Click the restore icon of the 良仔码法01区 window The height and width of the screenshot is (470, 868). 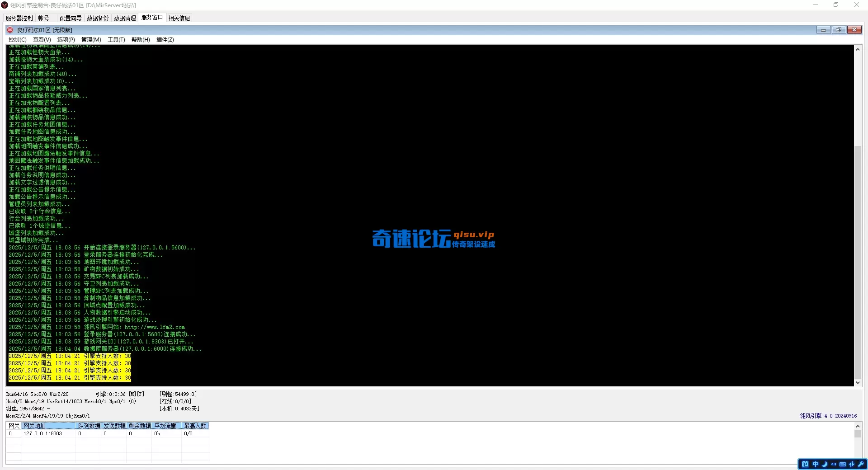click(x=839, y=30)
